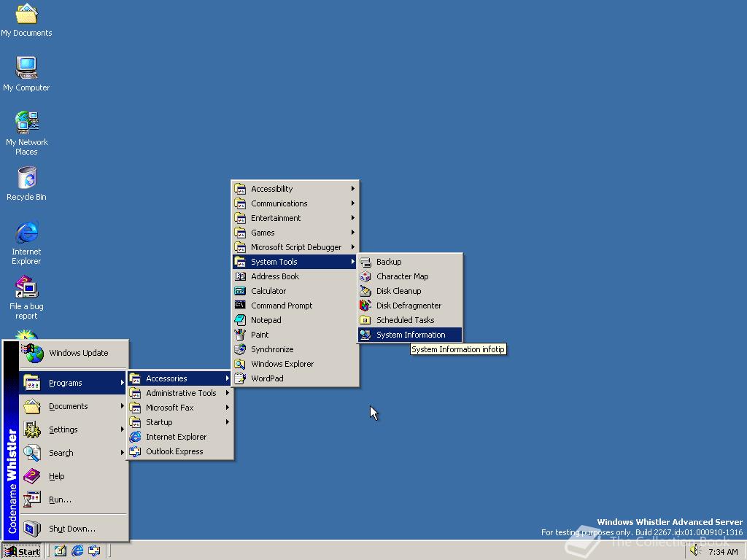Screen dimensions: 747x560
Task: Click the Start button
Action: click(x=22, y=551)
